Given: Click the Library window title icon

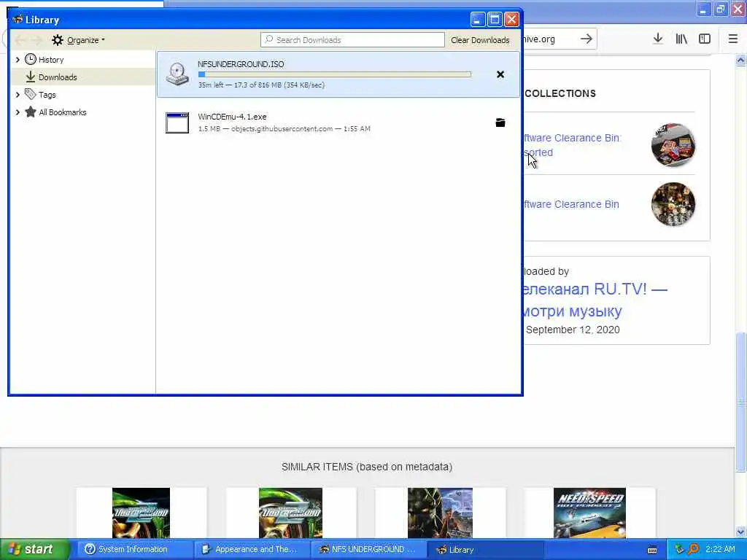Looking at the screenshot, I should coord(18,20).
